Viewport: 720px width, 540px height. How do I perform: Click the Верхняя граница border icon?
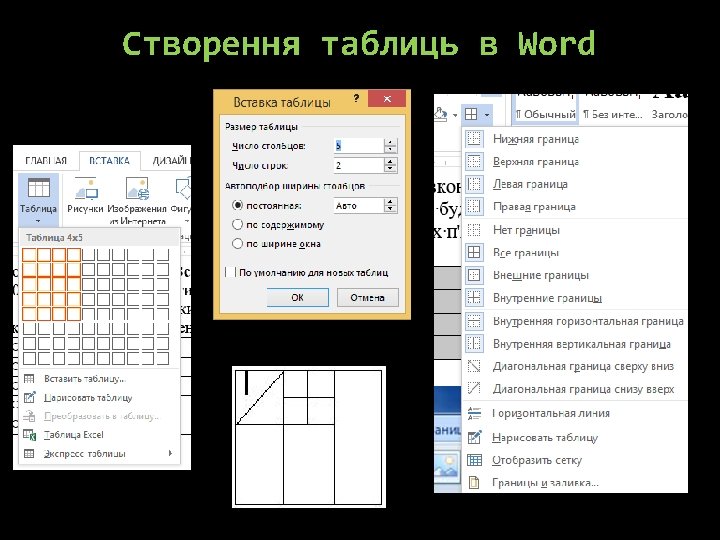point(474,161)
